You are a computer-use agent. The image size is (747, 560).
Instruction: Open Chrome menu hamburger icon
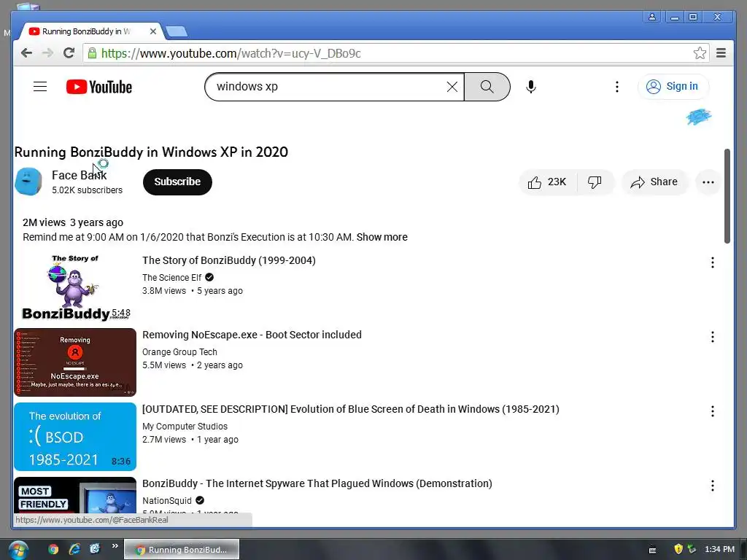click(721, 52)
